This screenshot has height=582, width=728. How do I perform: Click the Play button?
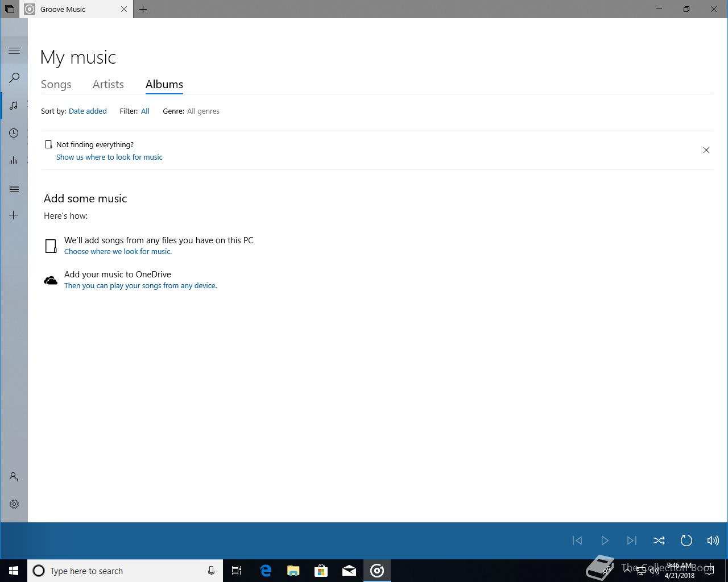click(605, 541)
